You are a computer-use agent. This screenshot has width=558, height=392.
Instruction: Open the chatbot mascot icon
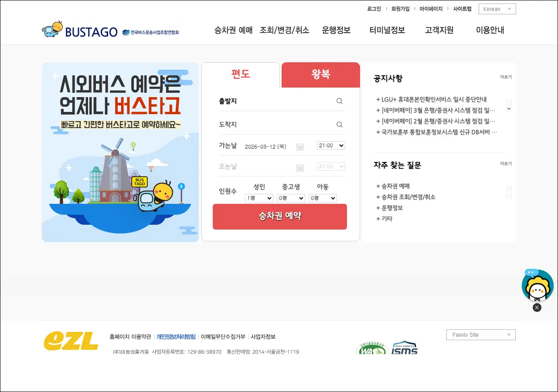pos(537,286)
